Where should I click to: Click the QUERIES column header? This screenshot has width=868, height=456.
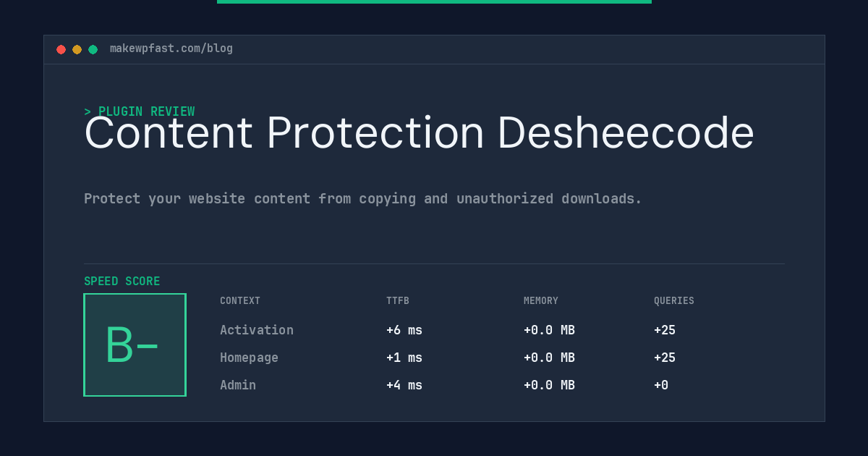click(x=674, y=301)
